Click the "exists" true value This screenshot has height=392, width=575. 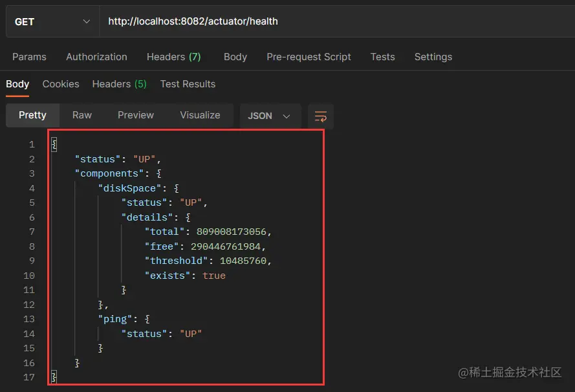[214, 276]
